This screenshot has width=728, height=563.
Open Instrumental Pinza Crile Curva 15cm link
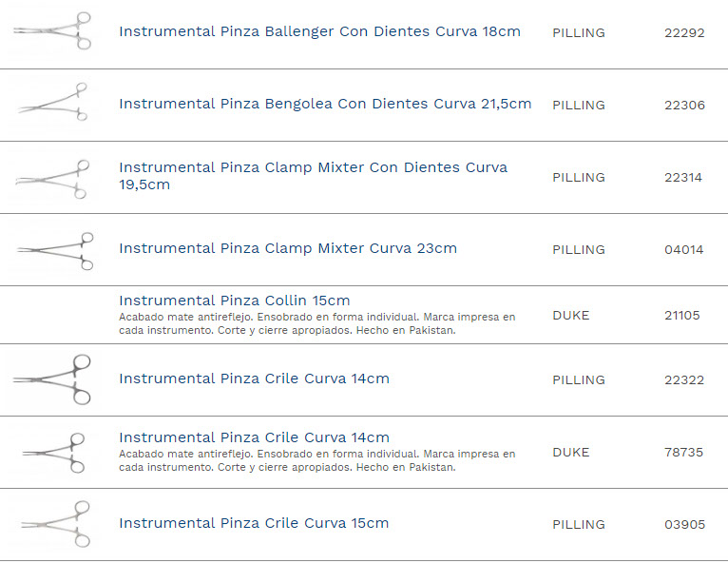tap(254, 523)
